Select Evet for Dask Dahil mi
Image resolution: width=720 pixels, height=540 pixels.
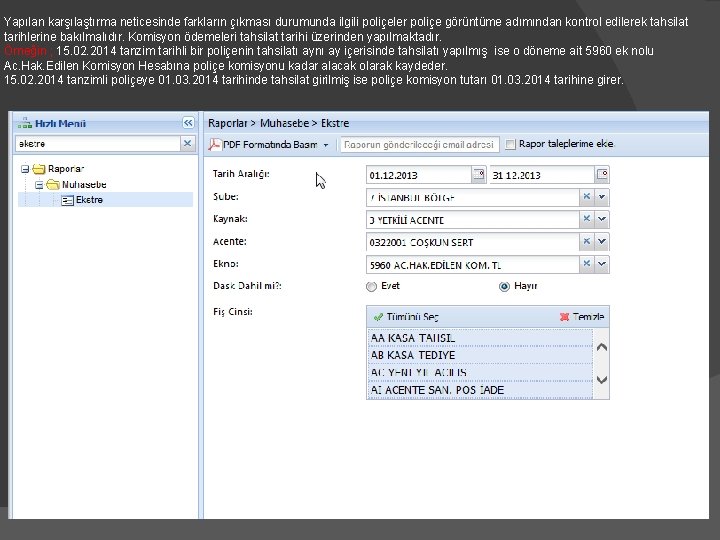[371, 287]
